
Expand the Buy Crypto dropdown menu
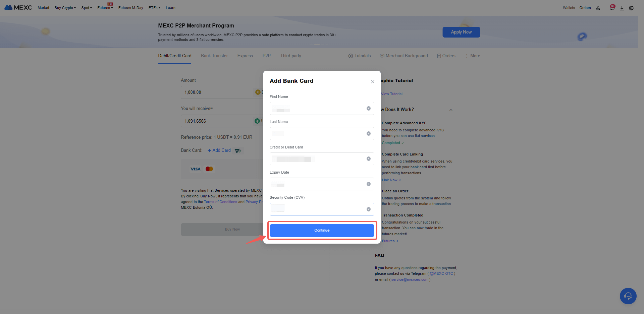click(x=65, y=8)
